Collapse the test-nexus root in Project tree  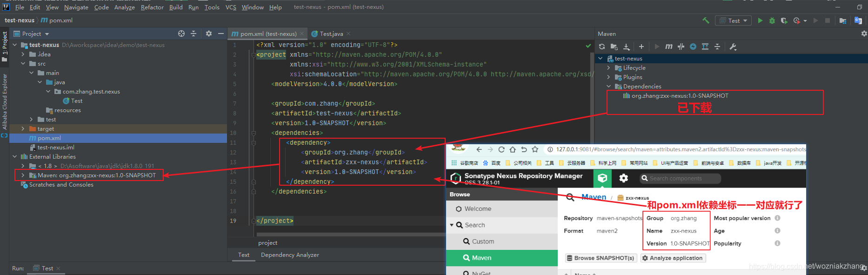pos(15,45)
